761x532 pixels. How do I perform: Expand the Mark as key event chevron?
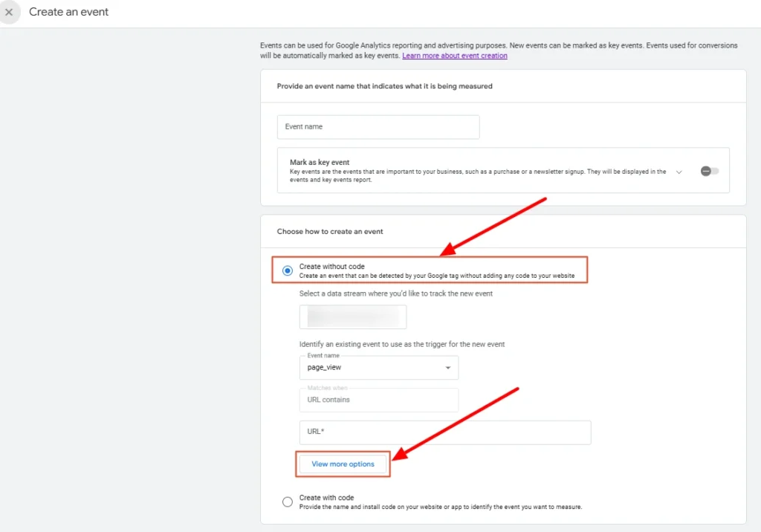pos(679,172)
